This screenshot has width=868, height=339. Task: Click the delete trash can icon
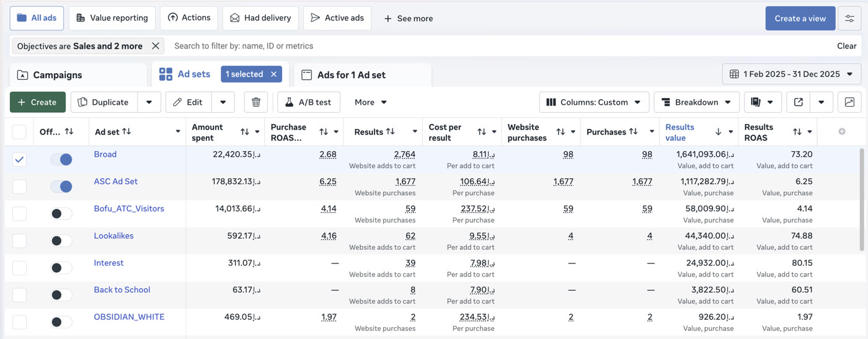pyautogui.click(x=256, y=102)
